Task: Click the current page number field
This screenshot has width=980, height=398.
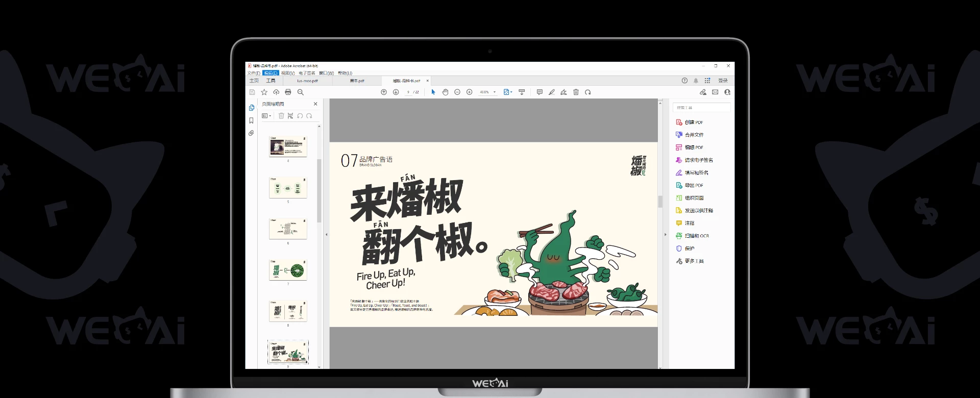Action: coord(408,92)
